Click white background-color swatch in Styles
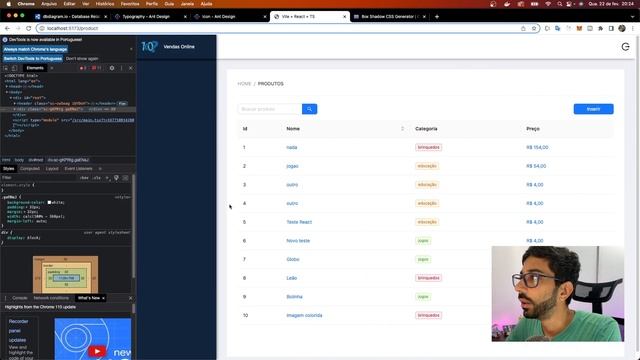 49,202
